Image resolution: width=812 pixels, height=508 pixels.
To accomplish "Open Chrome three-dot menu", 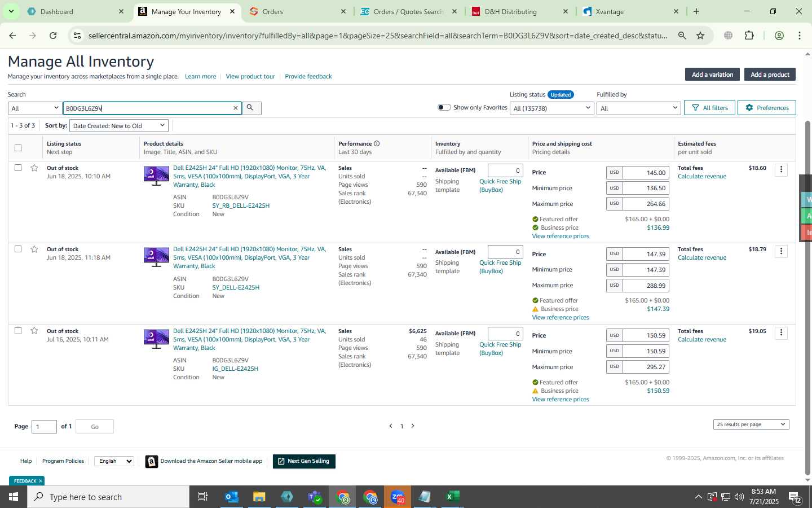I will coord(800,36).
